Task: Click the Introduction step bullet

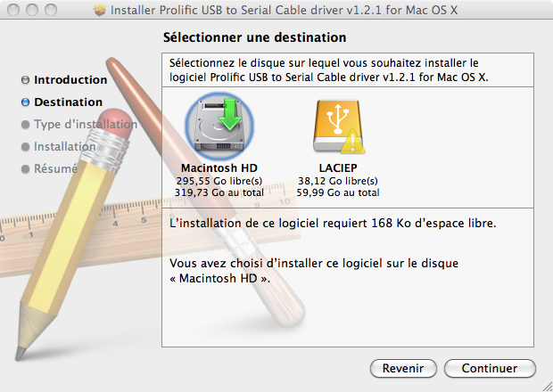Action: (25, 80)
